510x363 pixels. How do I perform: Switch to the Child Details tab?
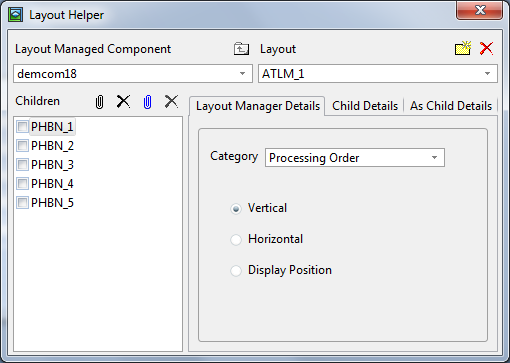(x=365, y=106)
